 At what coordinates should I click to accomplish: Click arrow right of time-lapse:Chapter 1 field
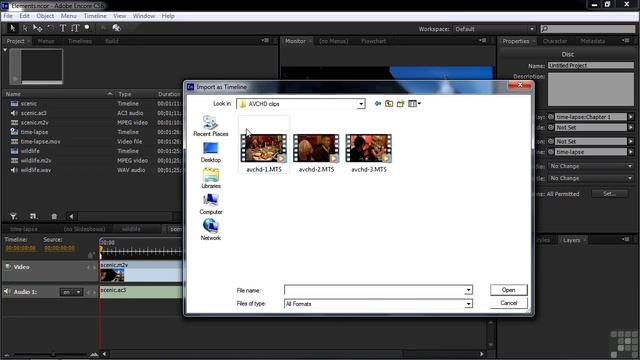[631, 117]
